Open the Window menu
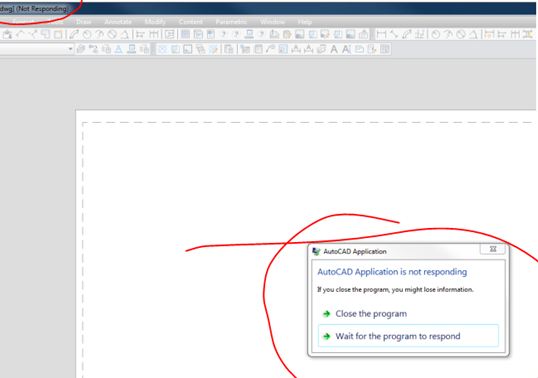 [272, 22]
